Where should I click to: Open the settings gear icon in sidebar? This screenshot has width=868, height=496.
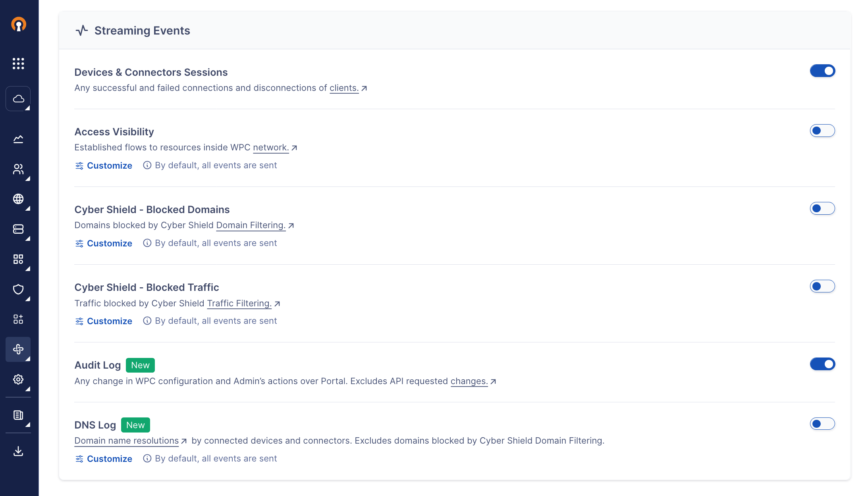point(18,379)
